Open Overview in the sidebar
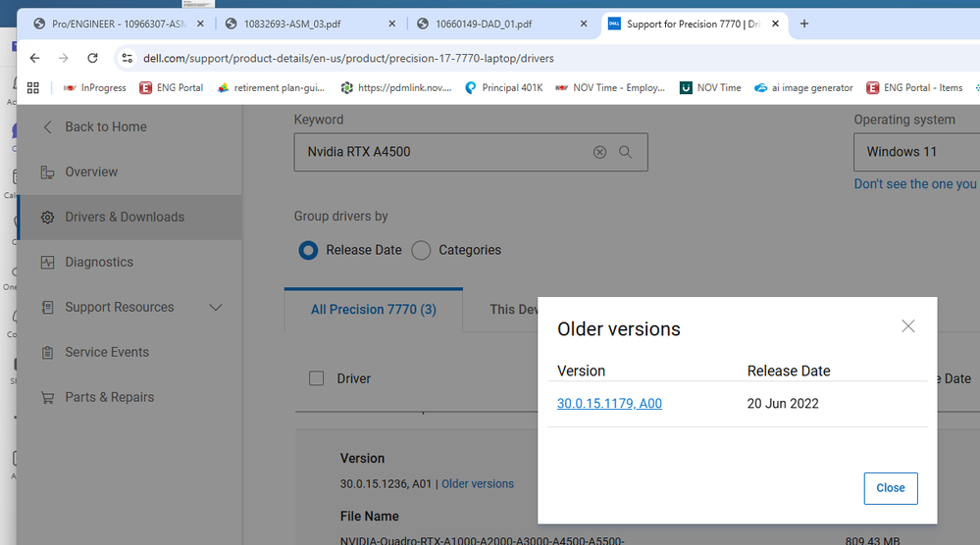Screen dimensions: 980x545 click(91, 172)
